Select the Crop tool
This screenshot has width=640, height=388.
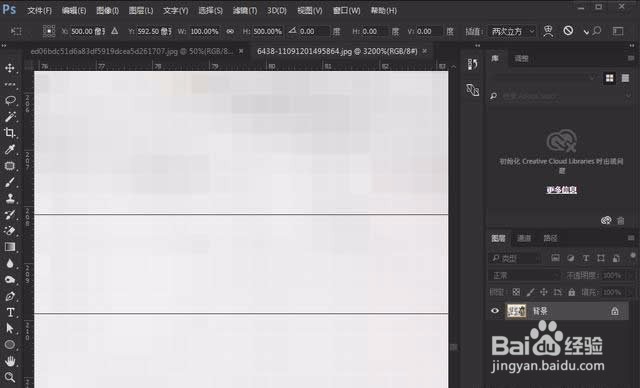10,133
